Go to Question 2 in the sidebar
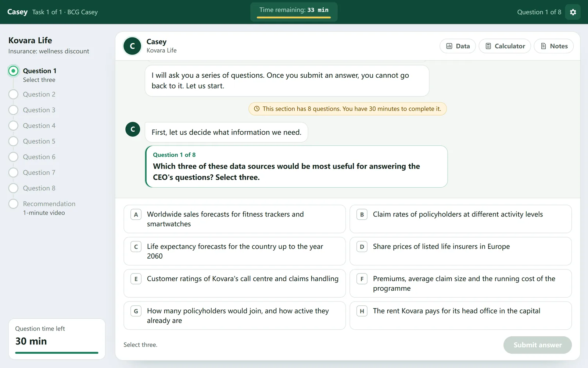Screen dimensions: 588x368 tap(32, 94)
